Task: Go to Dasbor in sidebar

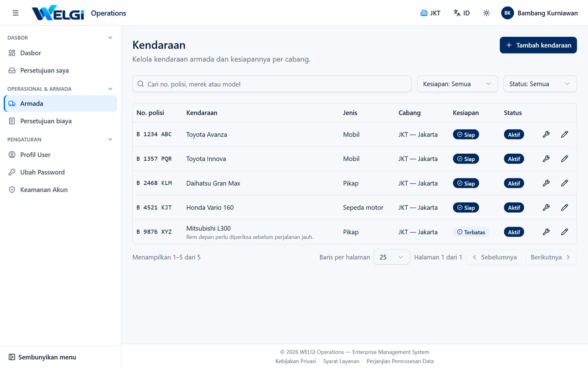Action: click(60, 53)
